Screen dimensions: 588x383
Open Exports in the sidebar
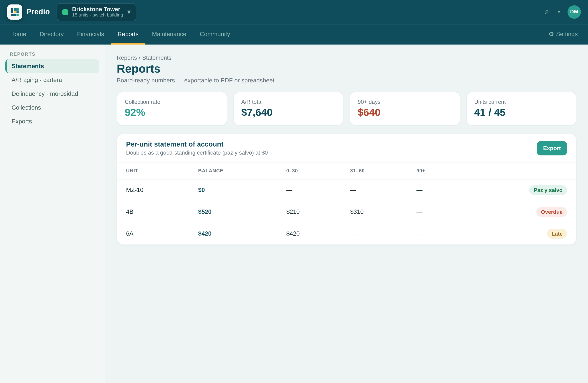(x=52, y=122)
